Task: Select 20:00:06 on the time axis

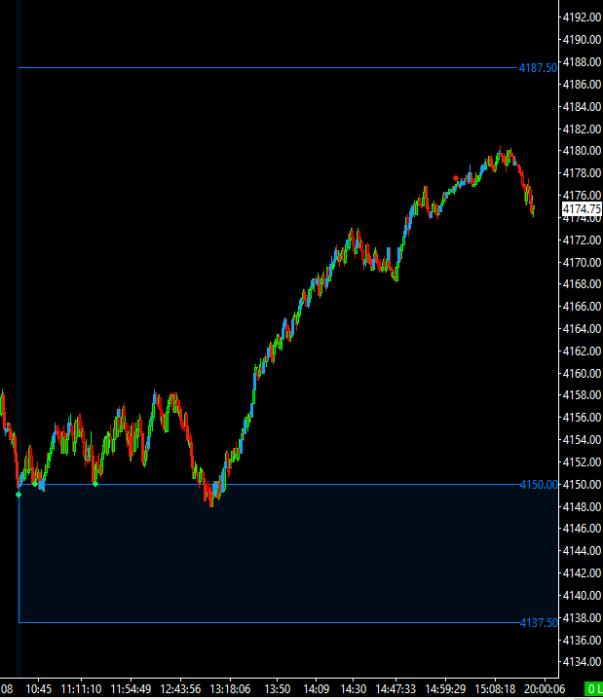Action: point(545,689)
